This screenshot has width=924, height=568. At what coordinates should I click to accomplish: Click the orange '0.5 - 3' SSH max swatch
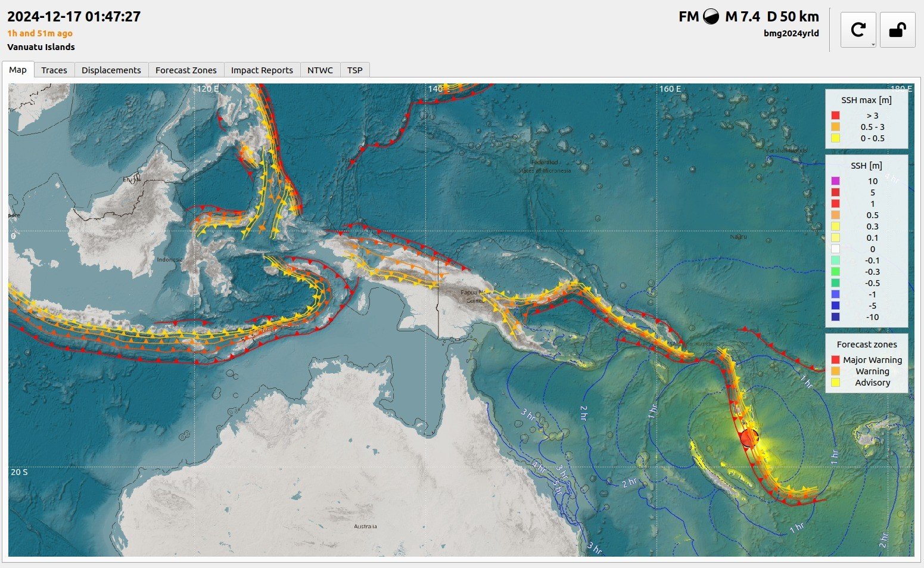(x=835, y=127)
